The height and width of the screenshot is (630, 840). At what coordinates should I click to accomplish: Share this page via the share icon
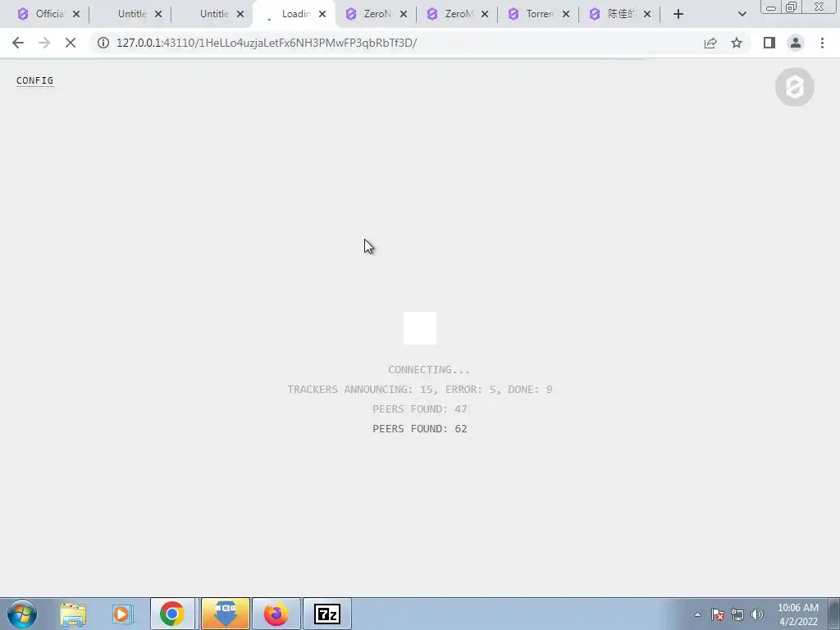pos(710,43)
